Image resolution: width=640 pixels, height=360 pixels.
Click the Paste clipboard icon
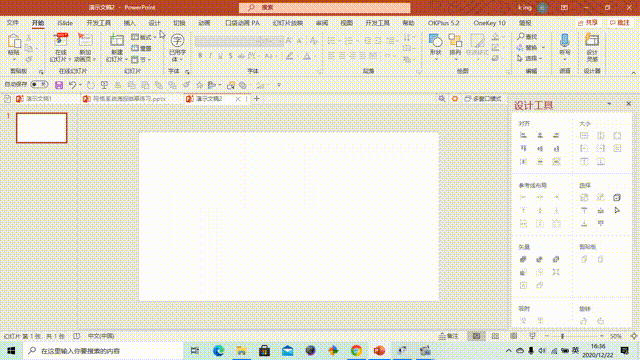point(13,41)
